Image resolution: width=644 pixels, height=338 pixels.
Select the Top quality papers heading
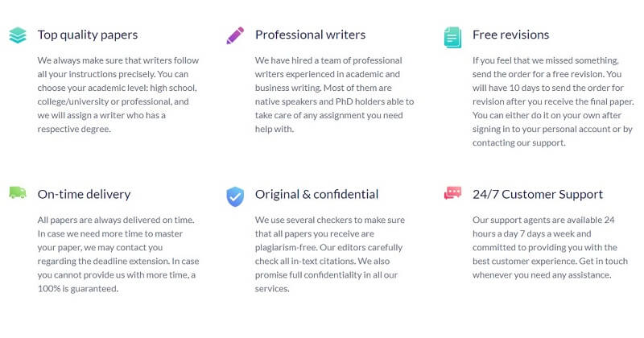tap(88, 35)
